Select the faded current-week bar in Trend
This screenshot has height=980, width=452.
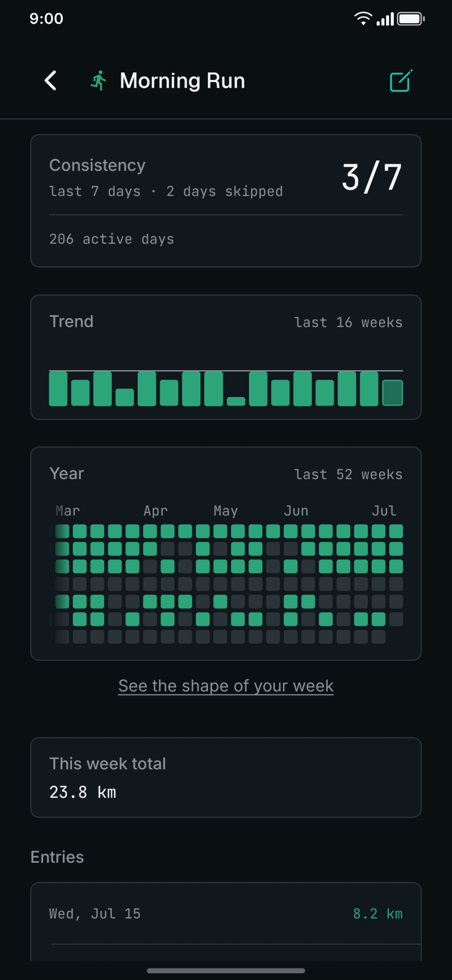coord(393,393)
